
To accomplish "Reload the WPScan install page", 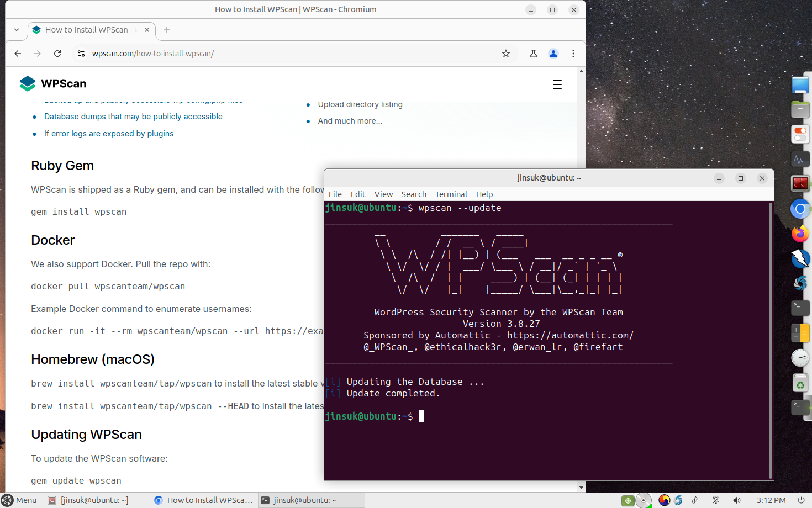I will (x=57, y=54).
